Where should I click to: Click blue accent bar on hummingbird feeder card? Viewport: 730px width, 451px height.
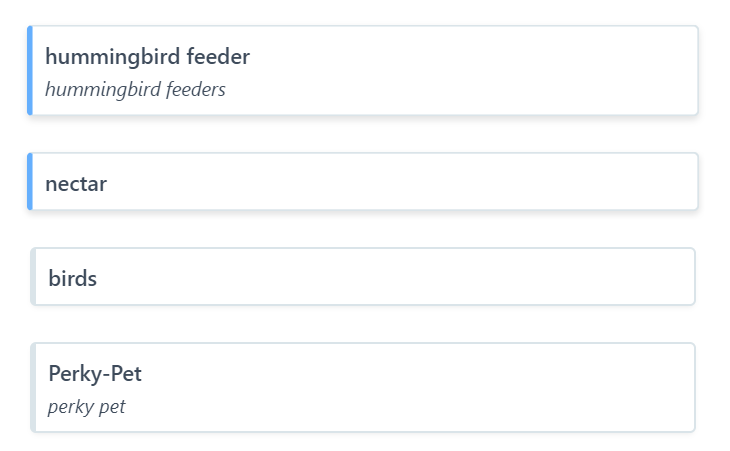pyautogui.click(x=30, y=70)
